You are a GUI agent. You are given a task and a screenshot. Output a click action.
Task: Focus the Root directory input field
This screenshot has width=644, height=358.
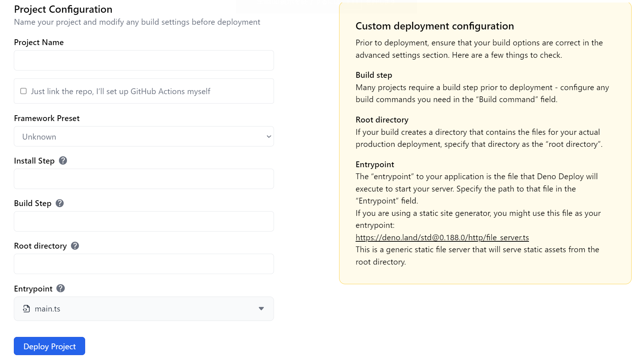[144, 264]
